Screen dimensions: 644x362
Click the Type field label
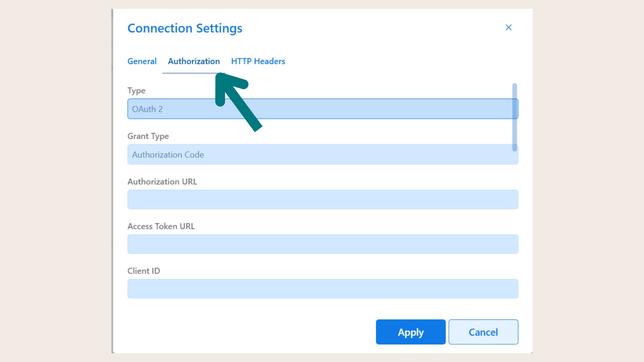pyautogui.click(x=136, y=90)
